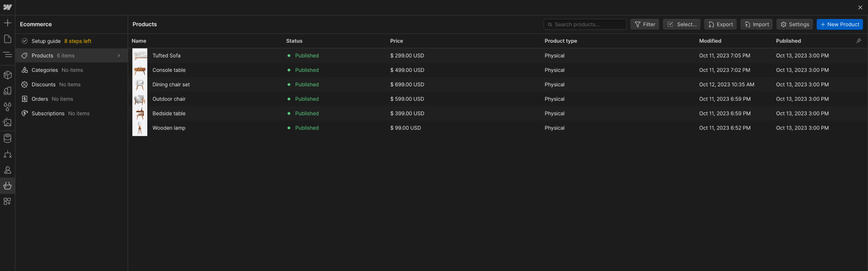
Task: Click the Products panel title
Action: click(145, 24)
